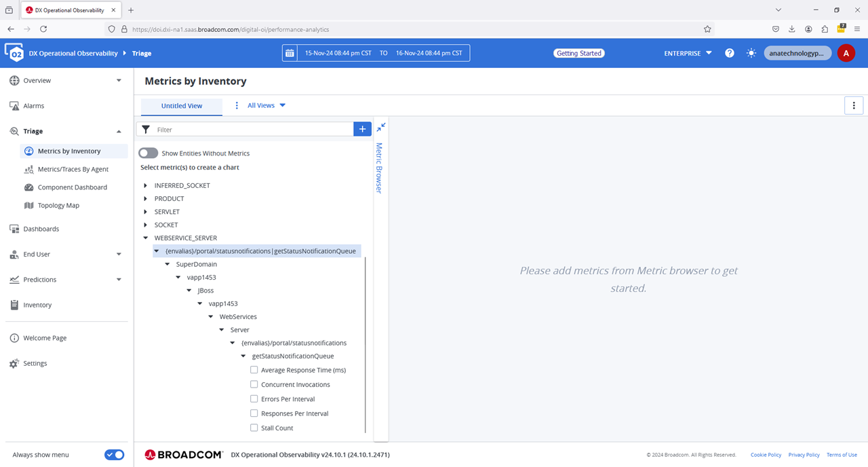Click the calendar icon in date range
868x467 pixels.
[290, 53]
